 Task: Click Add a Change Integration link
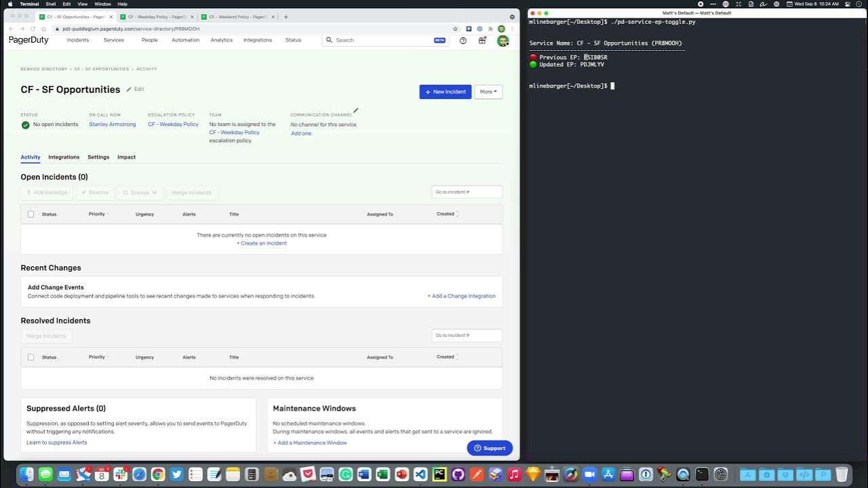(461, 296)
